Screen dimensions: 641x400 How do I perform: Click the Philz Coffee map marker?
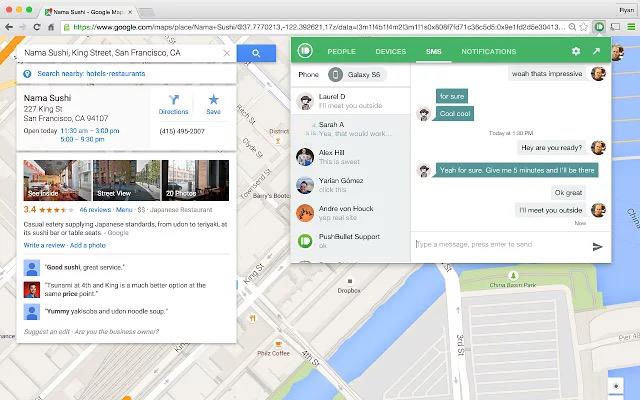(x=278, y=344)
